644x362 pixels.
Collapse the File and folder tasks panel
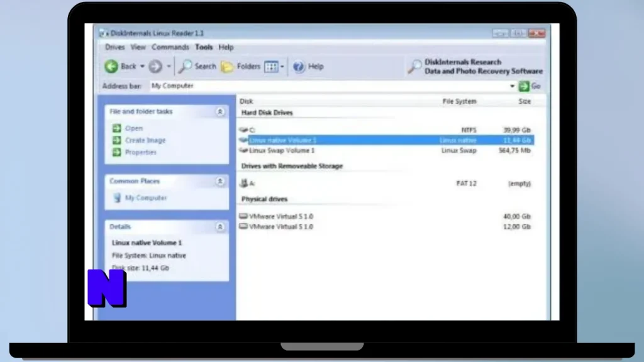coord(220,112)
